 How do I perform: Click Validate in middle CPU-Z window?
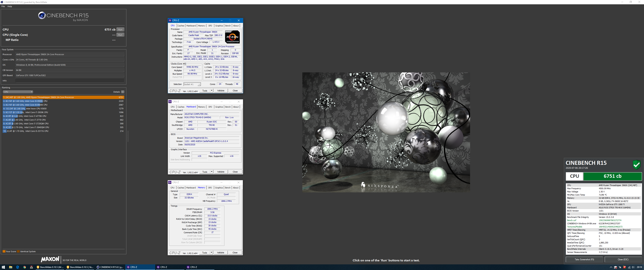pos(221,172)
